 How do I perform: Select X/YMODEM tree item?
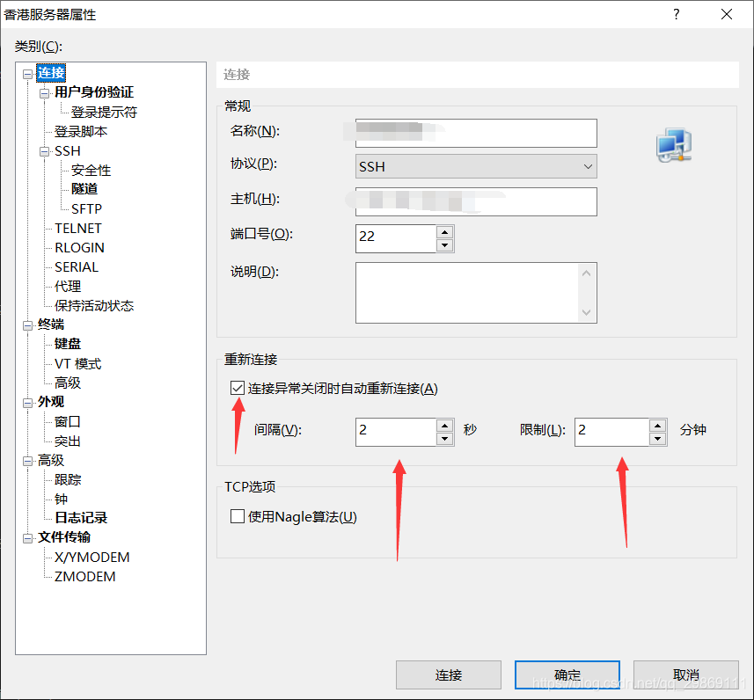[92, 557]
